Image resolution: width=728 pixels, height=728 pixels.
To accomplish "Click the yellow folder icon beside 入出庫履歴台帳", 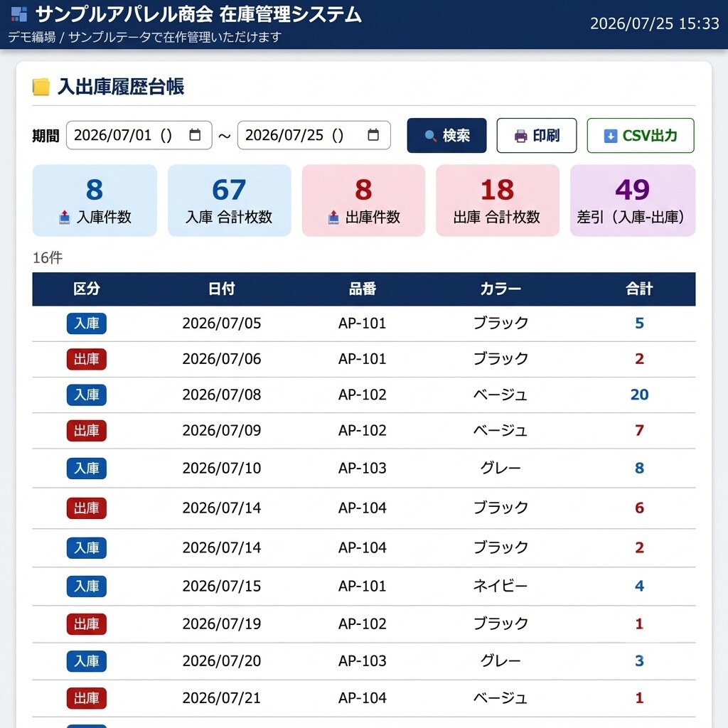I will pyautogui.click(x=41, y=87).
